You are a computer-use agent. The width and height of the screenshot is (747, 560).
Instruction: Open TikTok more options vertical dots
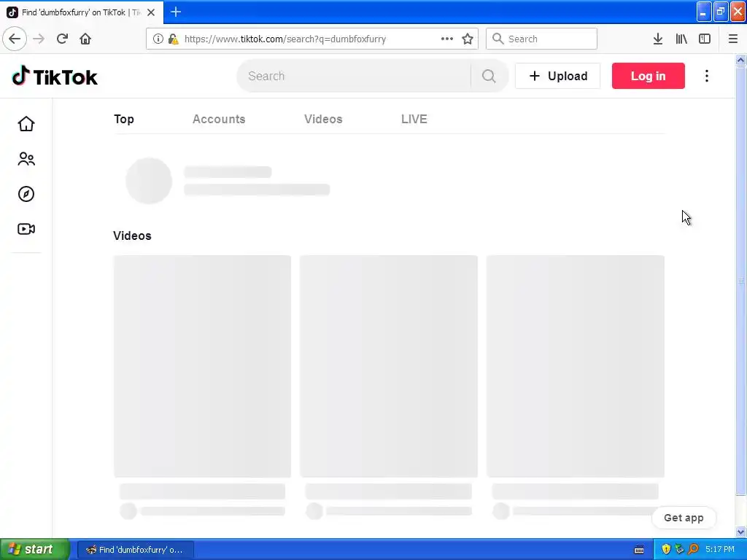click(707, 76)
